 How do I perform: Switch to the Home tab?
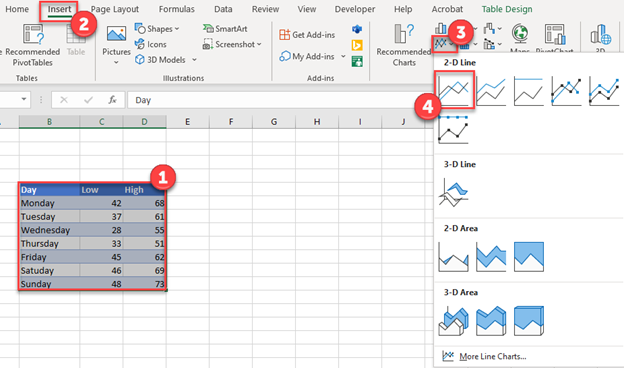pos(17,9)
